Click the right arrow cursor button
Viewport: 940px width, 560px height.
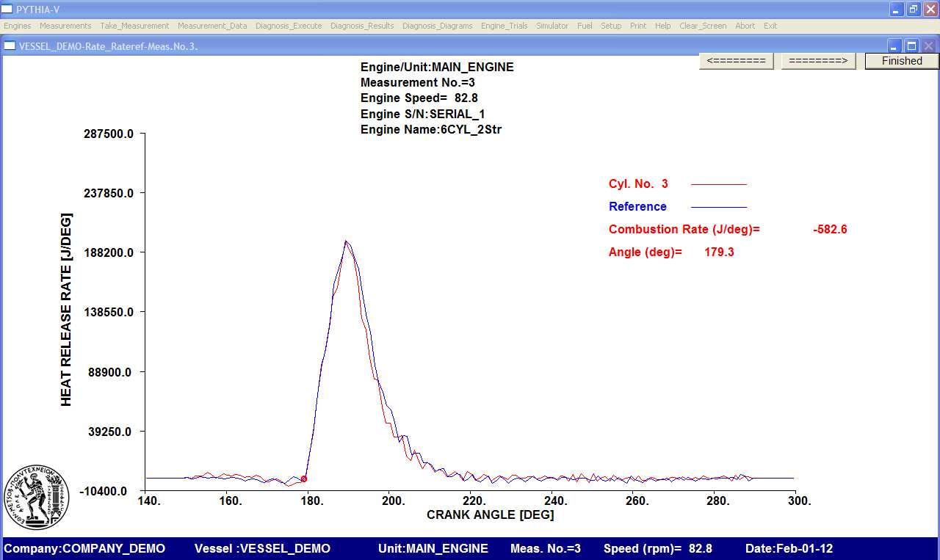818,61
